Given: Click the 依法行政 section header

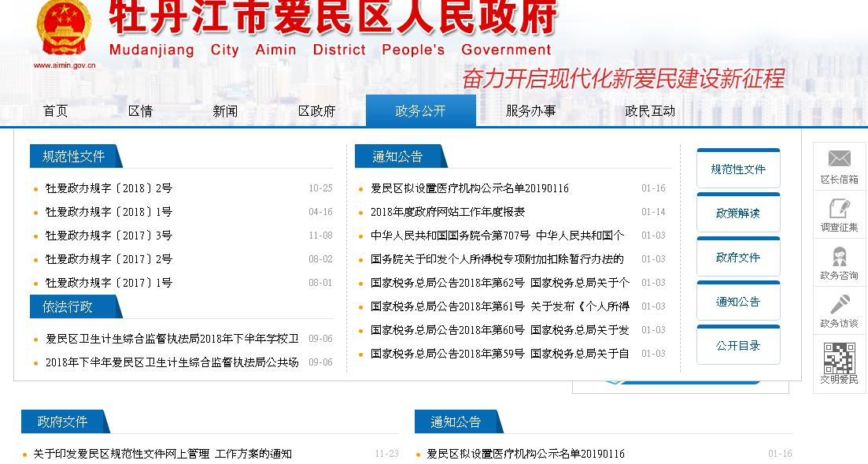Looking at the screenshot, I should point(68,306).
